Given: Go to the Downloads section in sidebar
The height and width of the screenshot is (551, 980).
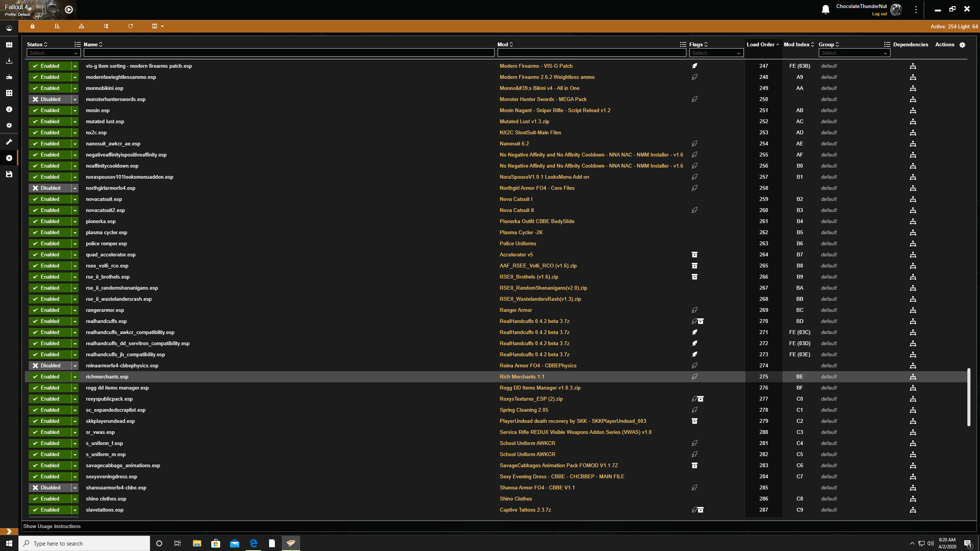Looking at the screenshot, I should [x=9, y=61].
